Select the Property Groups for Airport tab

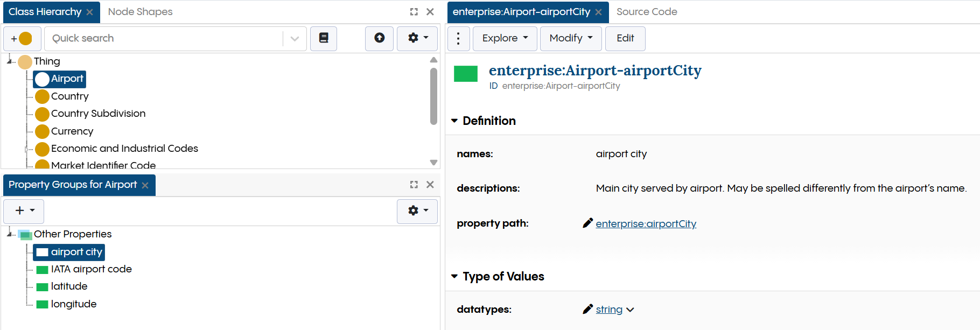pyautogui.click(x=73, y=185)
